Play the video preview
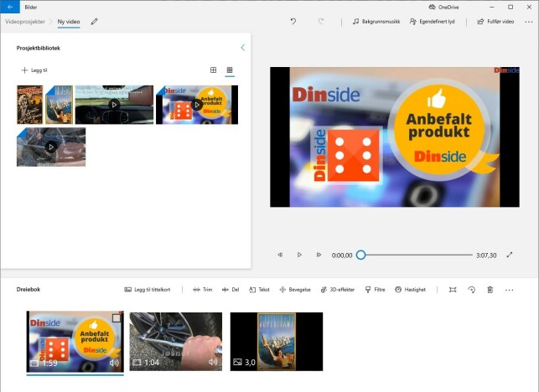This screenshot has width=539, height=392. pyautogui.click(x=299, y=255)
